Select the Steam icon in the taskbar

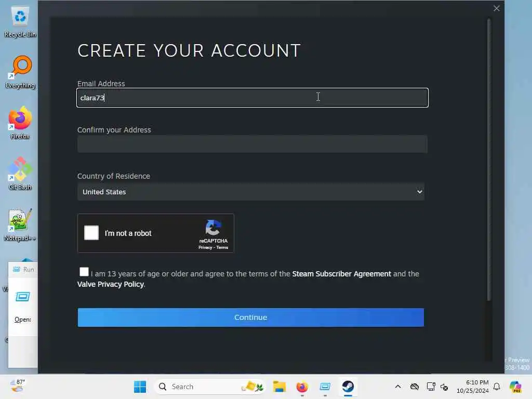[348, 387]
